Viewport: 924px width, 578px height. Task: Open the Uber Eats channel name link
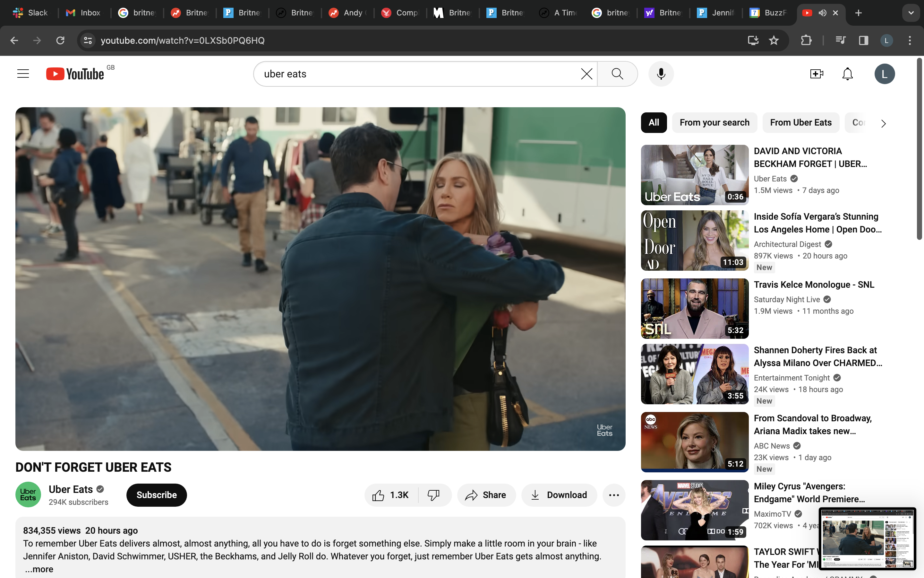pyautogui.click(x=71, y=489)
